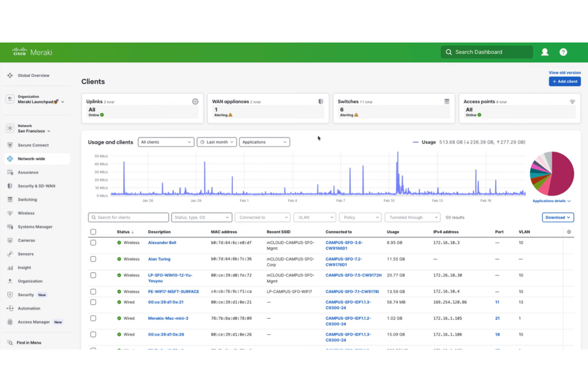This screenshot has width=588, height=392.
Task: Click port 11 link in the table
Action: click(497, 302)
